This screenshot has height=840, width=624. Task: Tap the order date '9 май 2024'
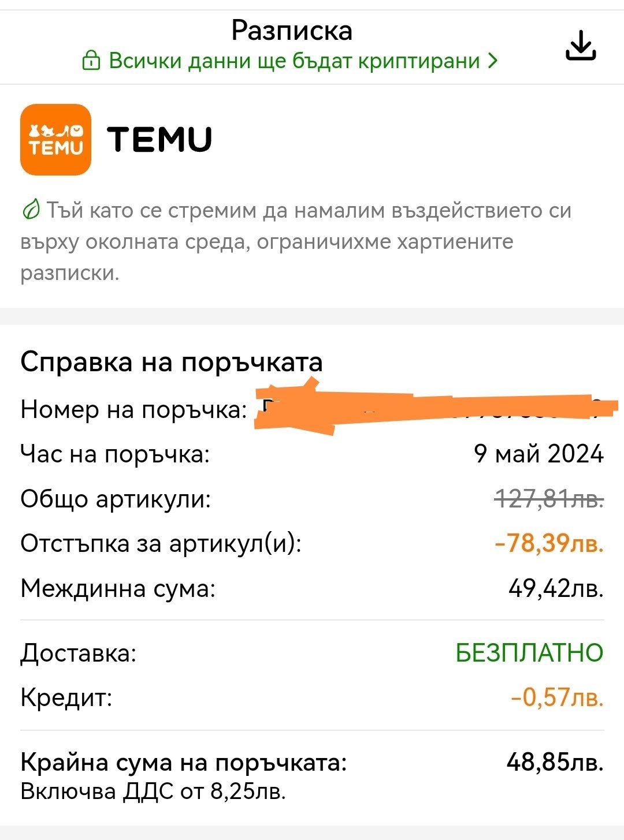pos(538,454)
